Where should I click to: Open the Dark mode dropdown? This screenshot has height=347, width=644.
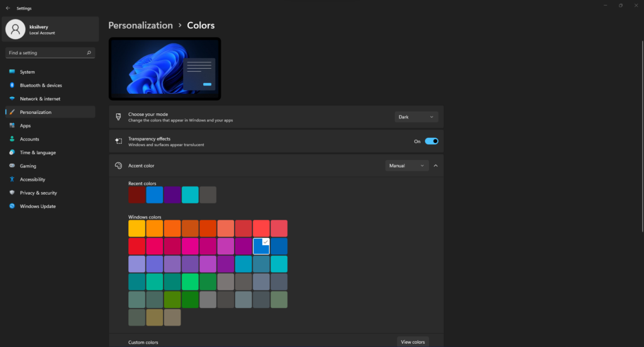tap(416, 117)
